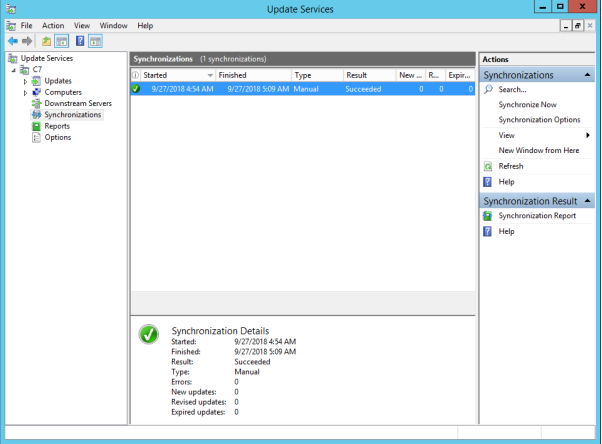Open the File menu
Viewport: 602px width, 444px height.
click(x=26, y=26)
